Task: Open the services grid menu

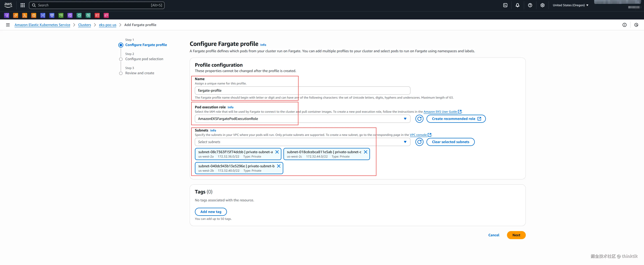Action: point(22,5)
